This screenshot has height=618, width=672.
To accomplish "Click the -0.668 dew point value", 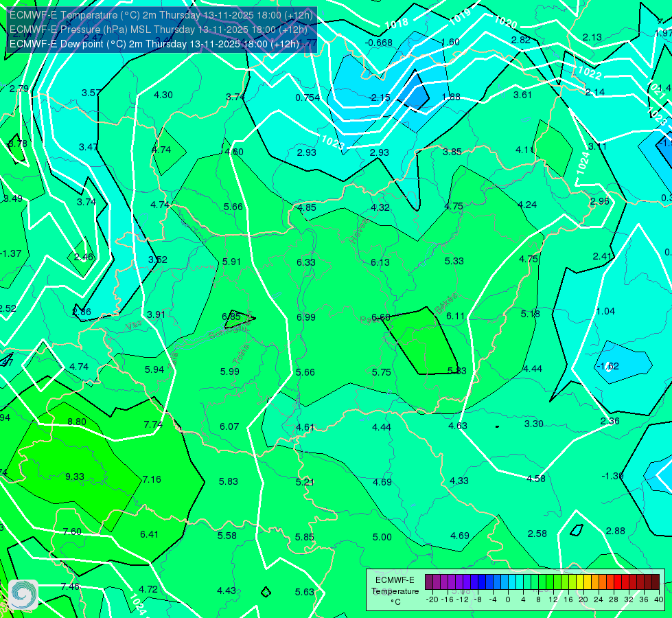I will point(378,43).
